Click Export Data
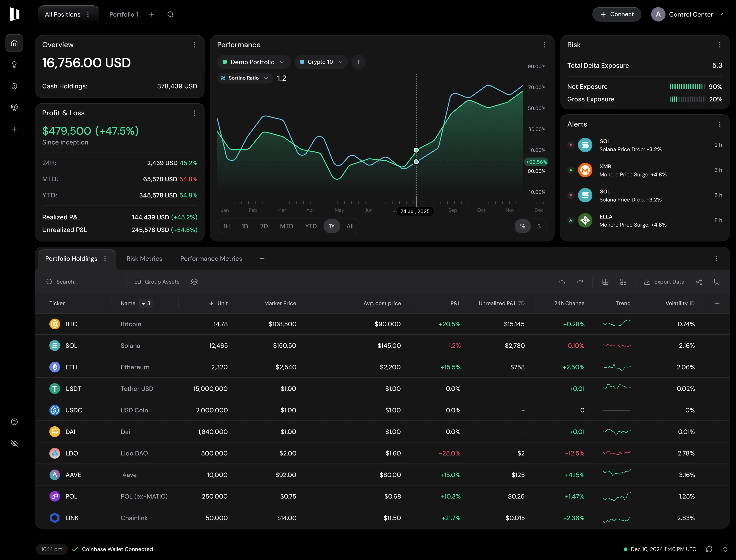 [x=664, y=282]
